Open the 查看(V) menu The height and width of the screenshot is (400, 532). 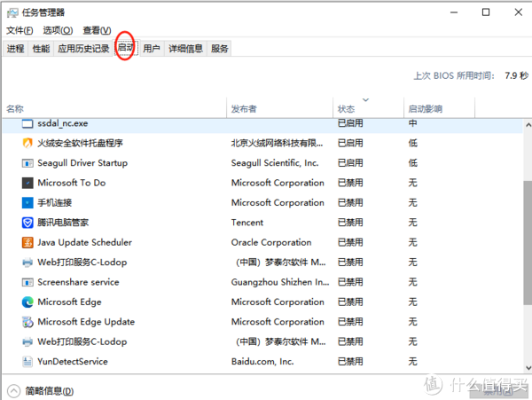(x=97, y=30)
